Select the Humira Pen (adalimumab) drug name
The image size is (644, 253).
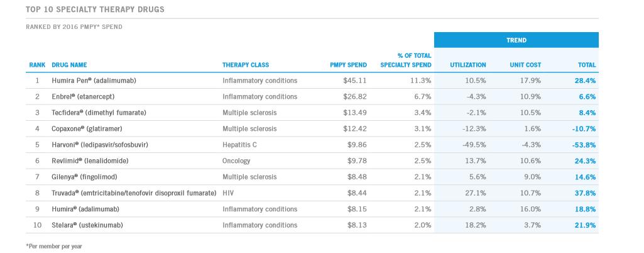[x=94, y=81]
